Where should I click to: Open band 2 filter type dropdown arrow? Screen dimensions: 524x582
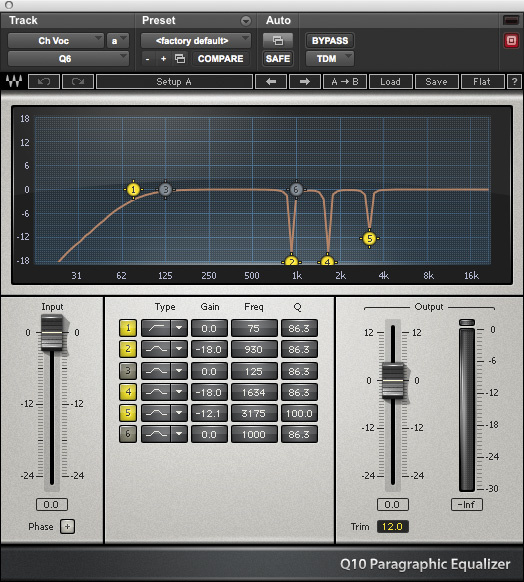click(179, 349)
